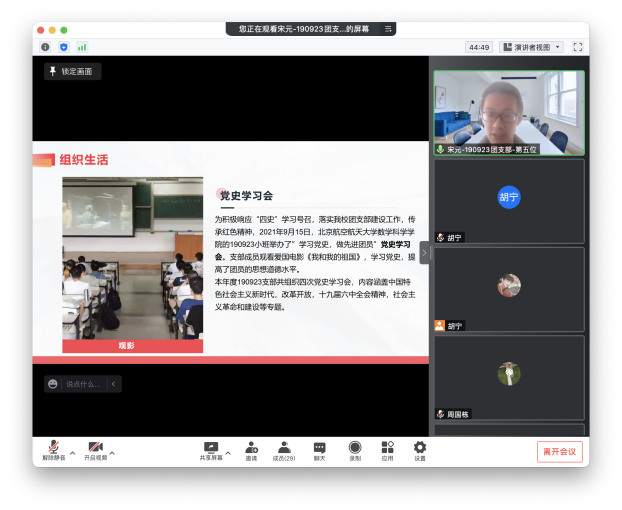Screen dimensions: 622x510
Task: Turn on the camera (开启视频)
Action: click(x=95, y=449)
